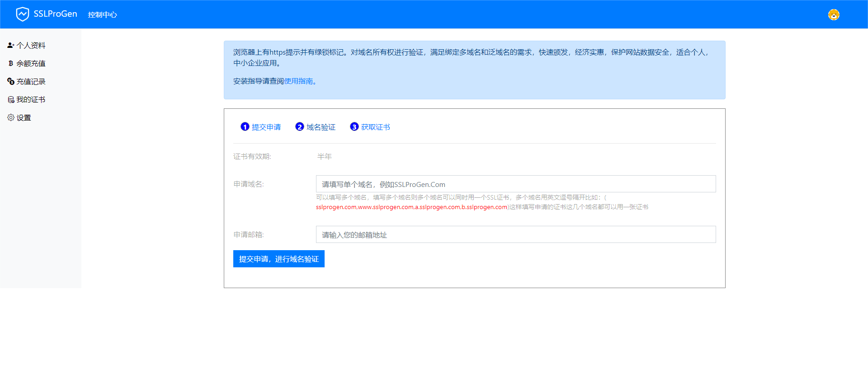Click the text 安装指导请查阅
Screen dimensions: 868x387
click(259, 81)
